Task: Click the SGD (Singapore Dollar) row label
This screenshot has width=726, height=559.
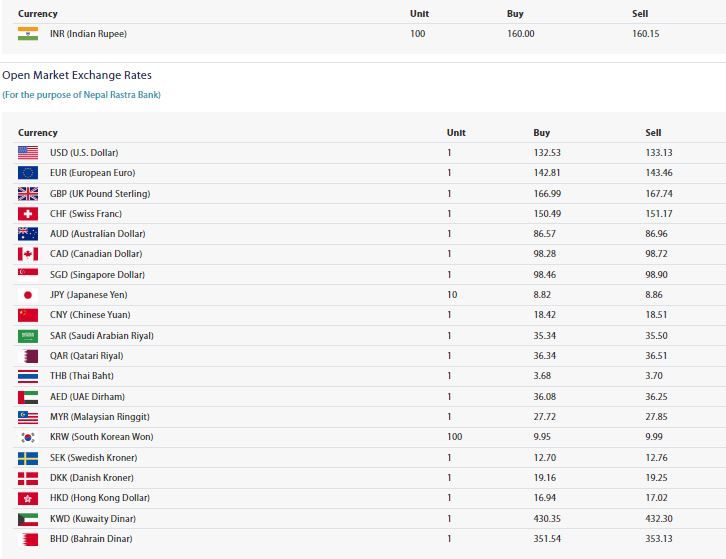Action: (x=97, y=275)
